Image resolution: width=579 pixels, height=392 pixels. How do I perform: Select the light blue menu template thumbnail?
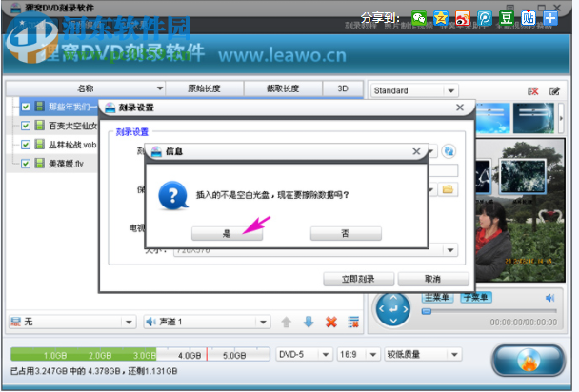[x=493, y=118]
